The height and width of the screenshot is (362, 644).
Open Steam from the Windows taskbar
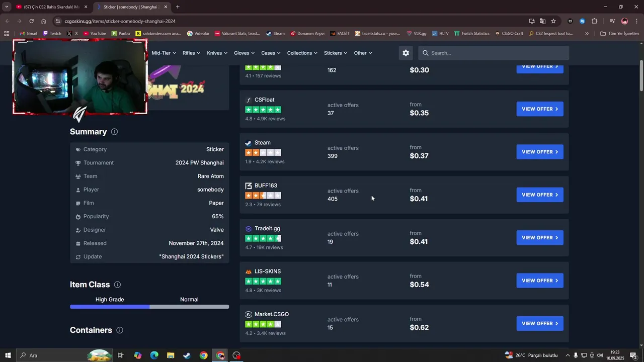pyautogui.click(x=187, y=355)
